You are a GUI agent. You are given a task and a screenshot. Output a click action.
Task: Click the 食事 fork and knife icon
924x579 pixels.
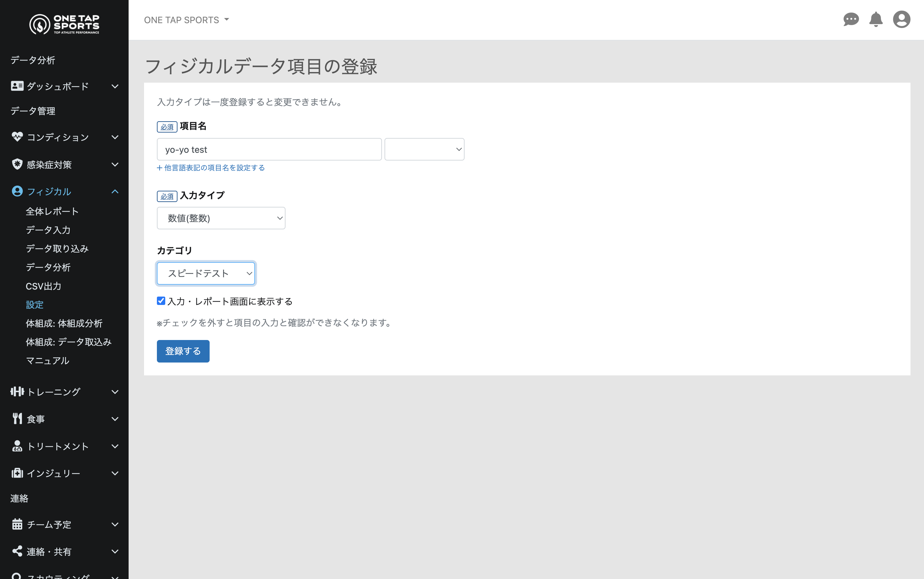point(17,418)
